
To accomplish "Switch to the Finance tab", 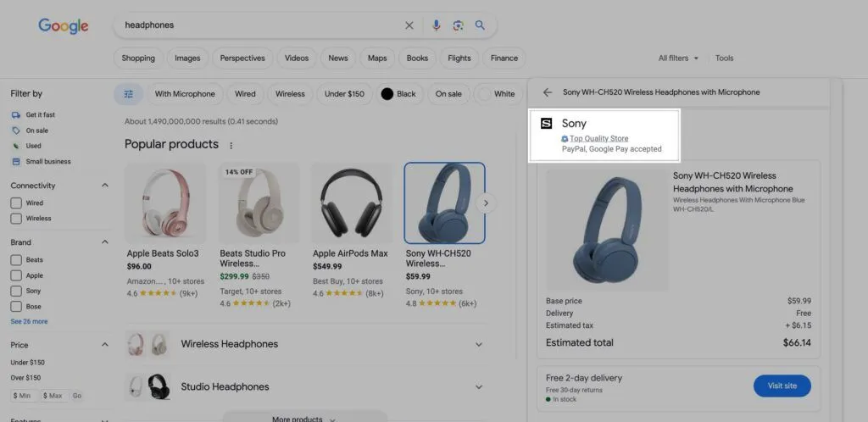I will (504, 58).
